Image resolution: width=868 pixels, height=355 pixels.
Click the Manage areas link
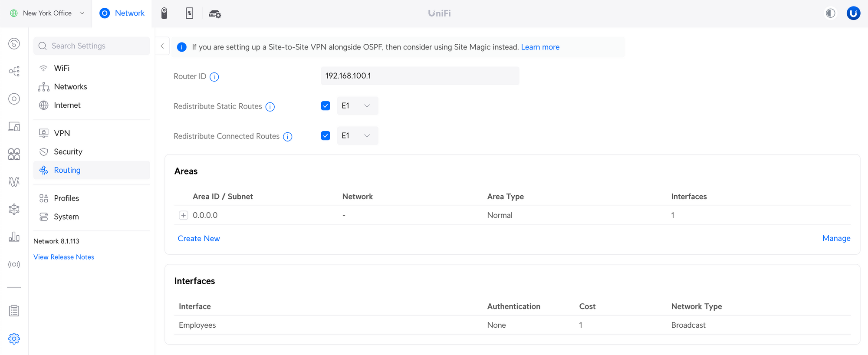(836, 238)
